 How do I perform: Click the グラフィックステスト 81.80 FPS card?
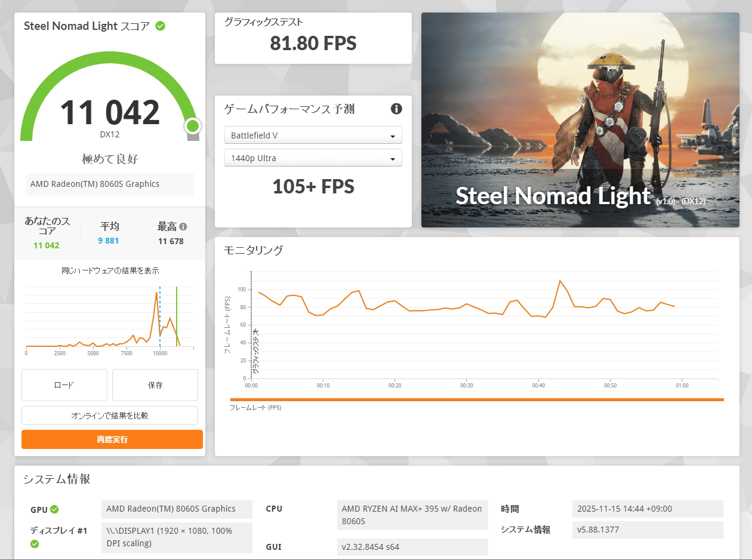(313, 38)
